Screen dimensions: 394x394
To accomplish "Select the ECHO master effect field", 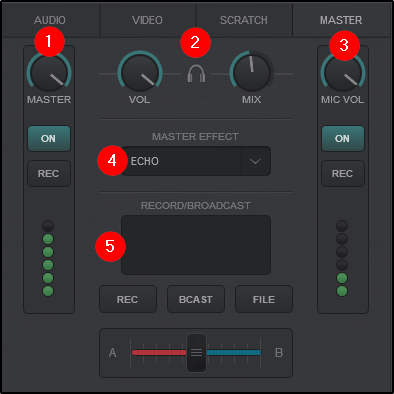I will (x=182, y=161).
